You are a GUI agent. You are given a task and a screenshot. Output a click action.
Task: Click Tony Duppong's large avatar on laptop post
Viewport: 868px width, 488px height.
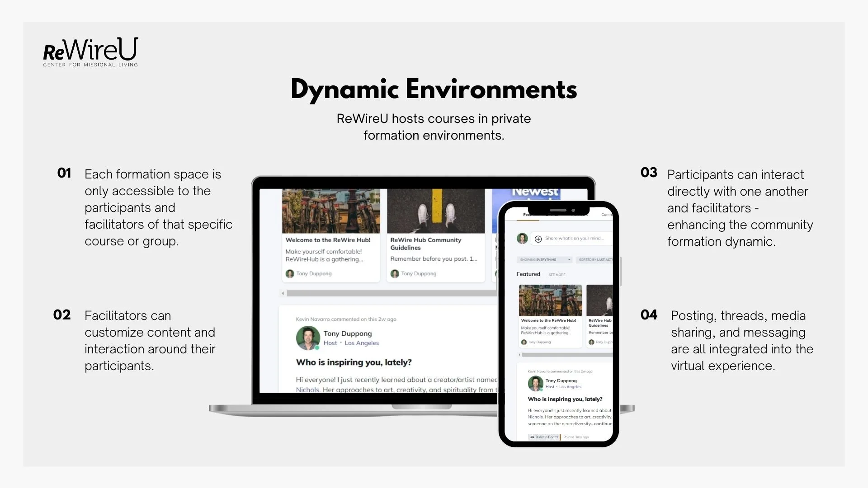308,338
